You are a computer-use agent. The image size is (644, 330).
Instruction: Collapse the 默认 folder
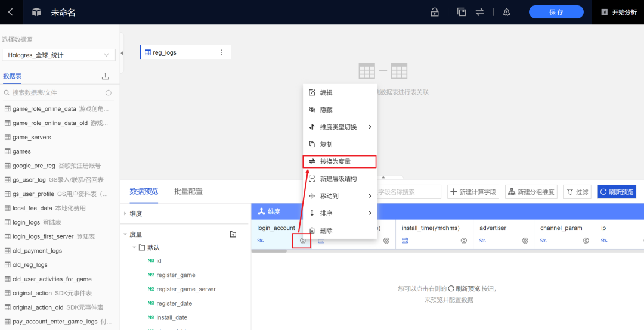(134, 248)
